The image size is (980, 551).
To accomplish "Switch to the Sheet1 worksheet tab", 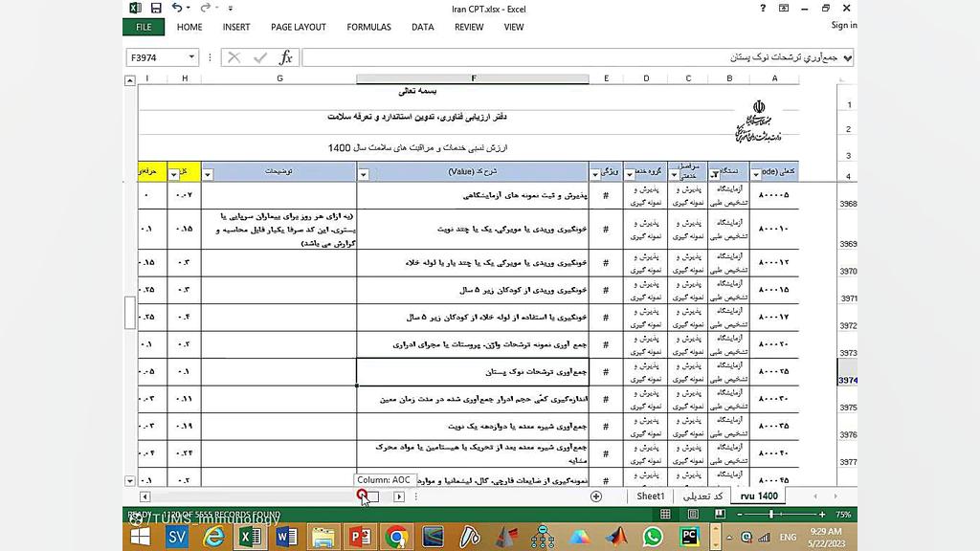I will click(651, 496).
